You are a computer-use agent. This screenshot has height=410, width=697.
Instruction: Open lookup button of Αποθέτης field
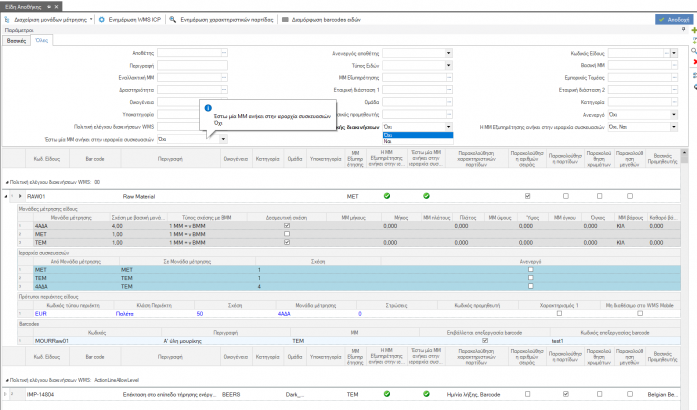click(224, 53)
